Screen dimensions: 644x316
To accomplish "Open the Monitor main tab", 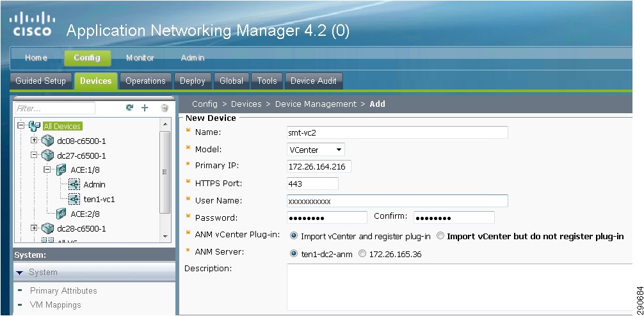I will tap(140, 58).
